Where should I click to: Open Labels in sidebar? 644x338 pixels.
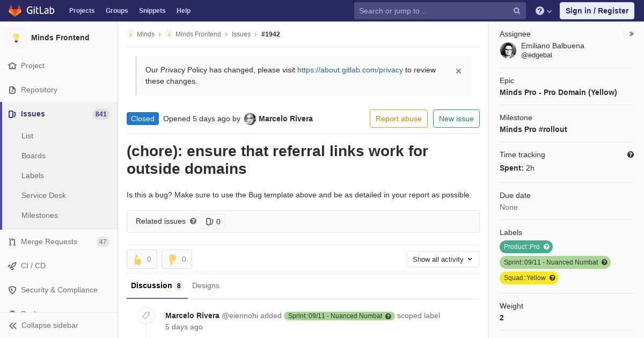[33, 175]
